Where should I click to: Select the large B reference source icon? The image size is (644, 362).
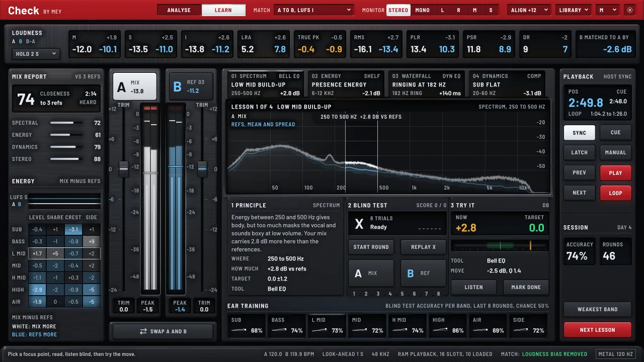tap(178, 87)
